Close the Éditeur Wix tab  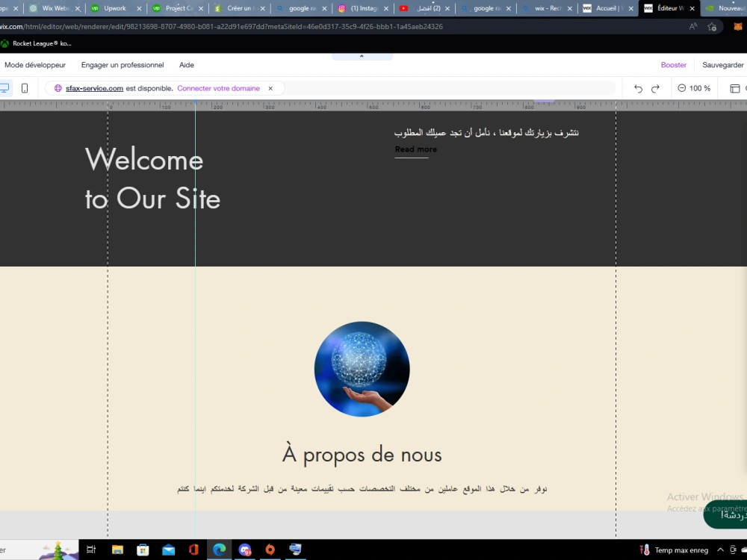click(692, 8)
